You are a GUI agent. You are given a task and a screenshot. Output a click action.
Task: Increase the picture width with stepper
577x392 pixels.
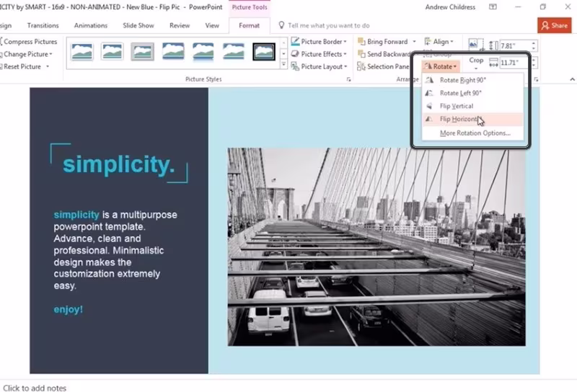click(x=534, y=60)
